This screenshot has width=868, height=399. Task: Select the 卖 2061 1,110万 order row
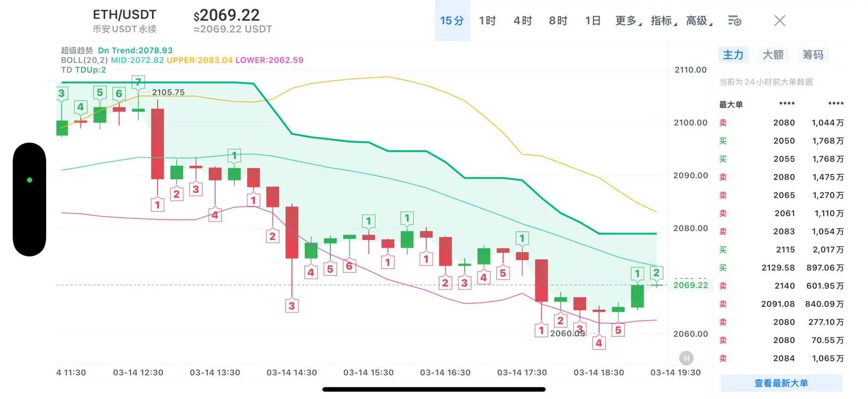(781, 213)
